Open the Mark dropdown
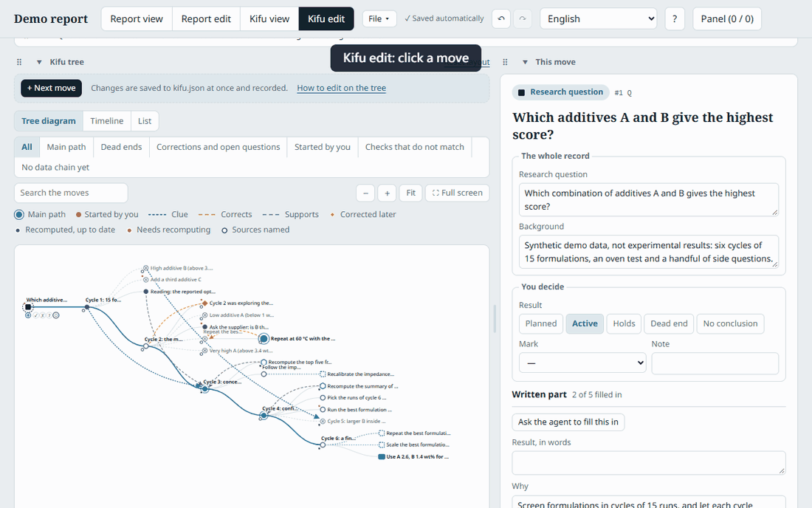The width and height of the screenshot is (812, 508). pos(582,363)
